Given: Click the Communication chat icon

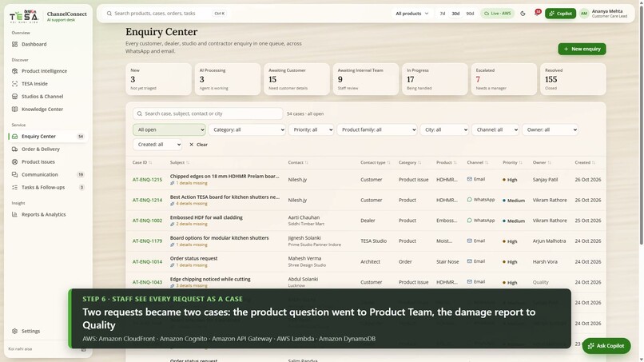Looking at the screenshot, I should point(15,174).
